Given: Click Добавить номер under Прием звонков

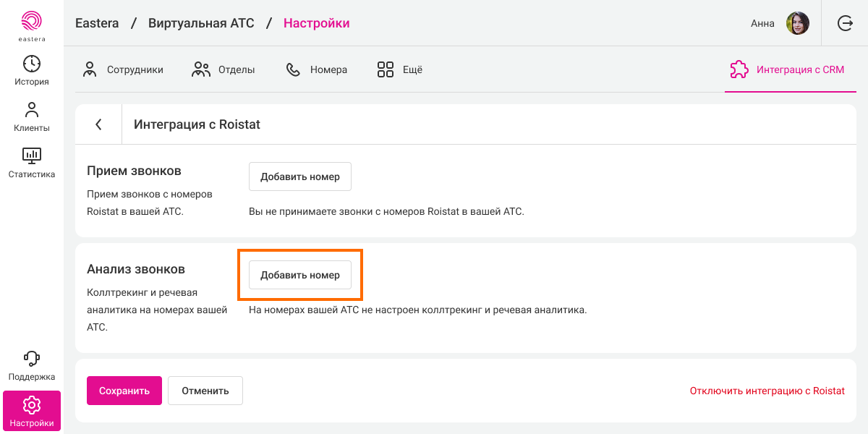Looking at the screenshot, I should [299, 176].
